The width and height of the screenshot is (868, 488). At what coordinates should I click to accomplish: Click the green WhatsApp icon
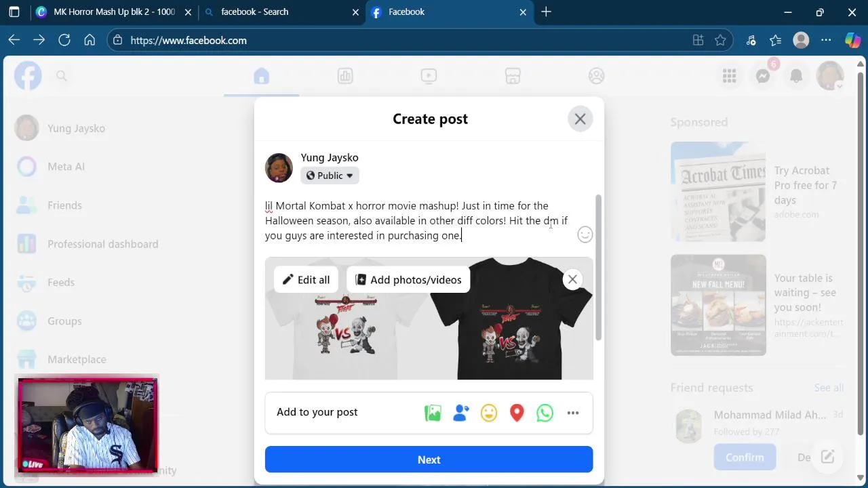click(x=545, y=413)
